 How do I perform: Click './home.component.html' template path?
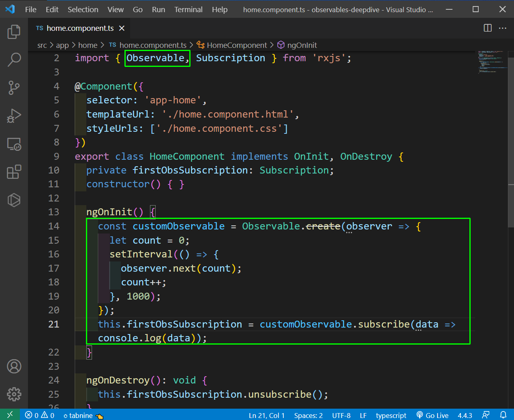pyautogui.click(x=228, y=114)
